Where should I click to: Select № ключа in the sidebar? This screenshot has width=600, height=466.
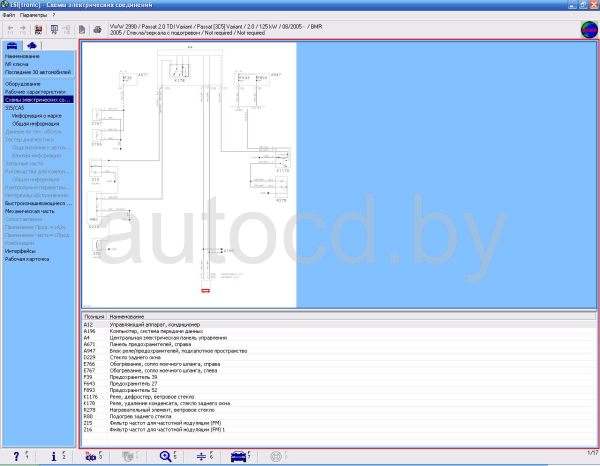click(16, 64)
